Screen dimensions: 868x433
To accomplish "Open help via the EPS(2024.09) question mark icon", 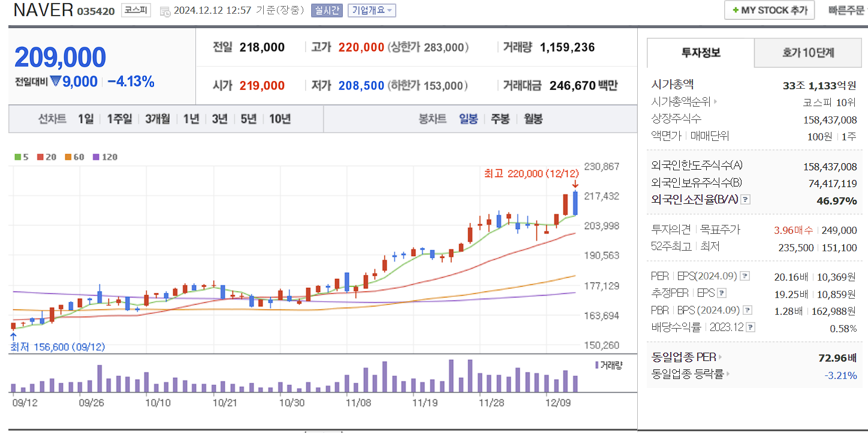I will [743, 276].
